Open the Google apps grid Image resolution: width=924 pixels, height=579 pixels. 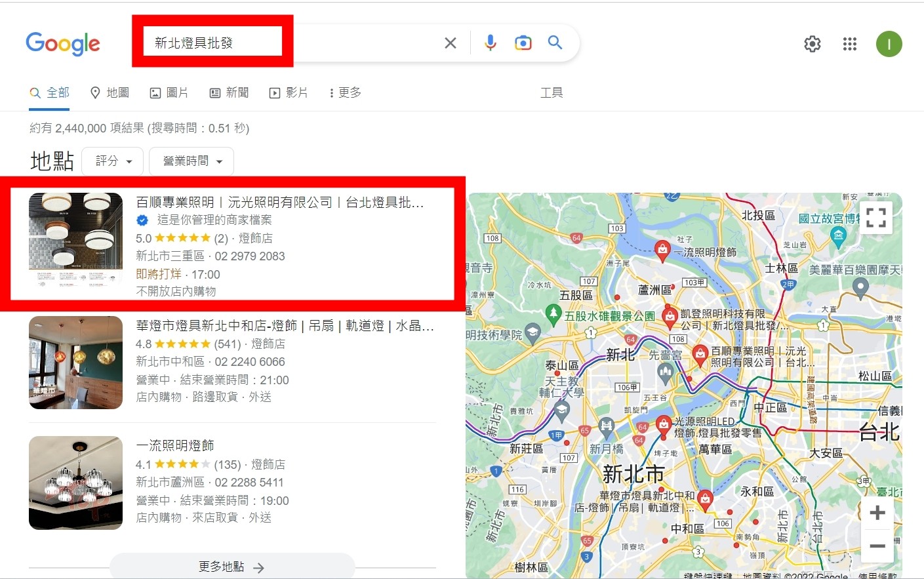point(850,44)
